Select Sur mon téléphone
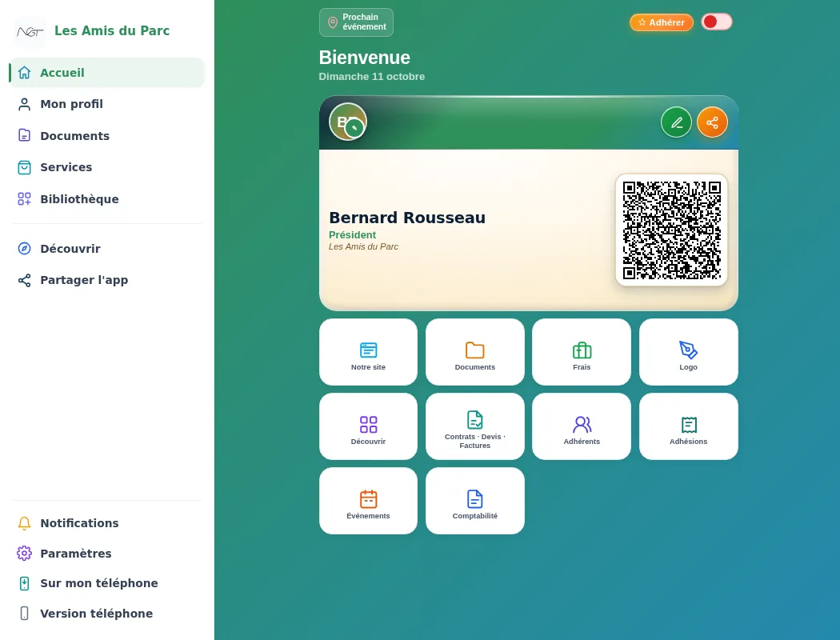The height and width of the screenshot is (640, 840). (107, 583)
